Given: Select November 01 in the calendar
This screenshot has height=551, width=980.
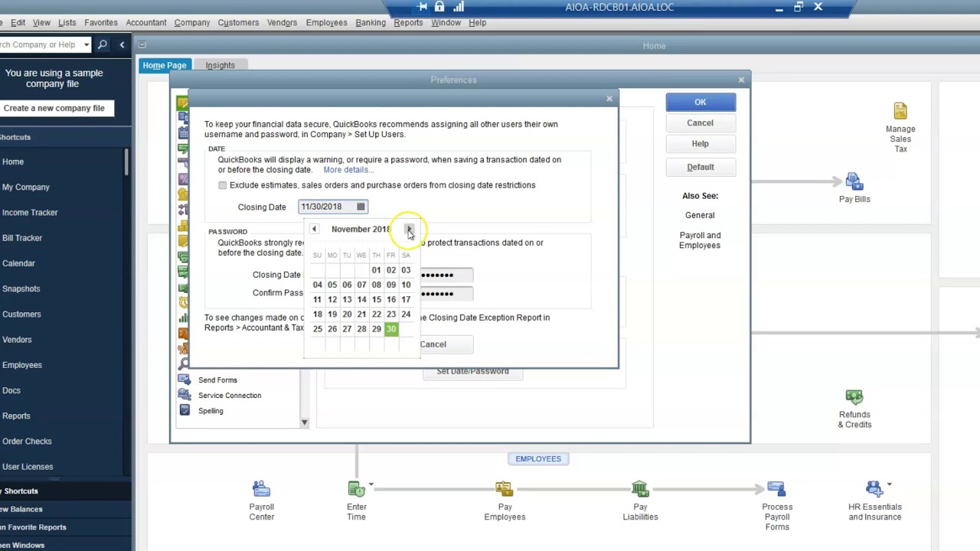Looking at the screenshot, I should [376, 270].
